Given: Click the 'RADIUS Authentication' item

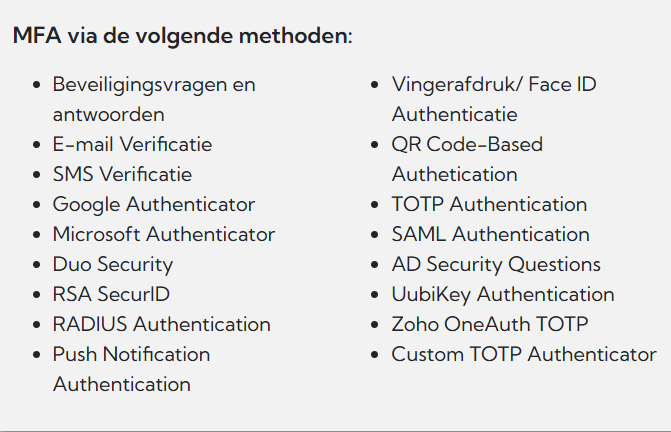Looking at the screenshot, I should tap(161, 324).
